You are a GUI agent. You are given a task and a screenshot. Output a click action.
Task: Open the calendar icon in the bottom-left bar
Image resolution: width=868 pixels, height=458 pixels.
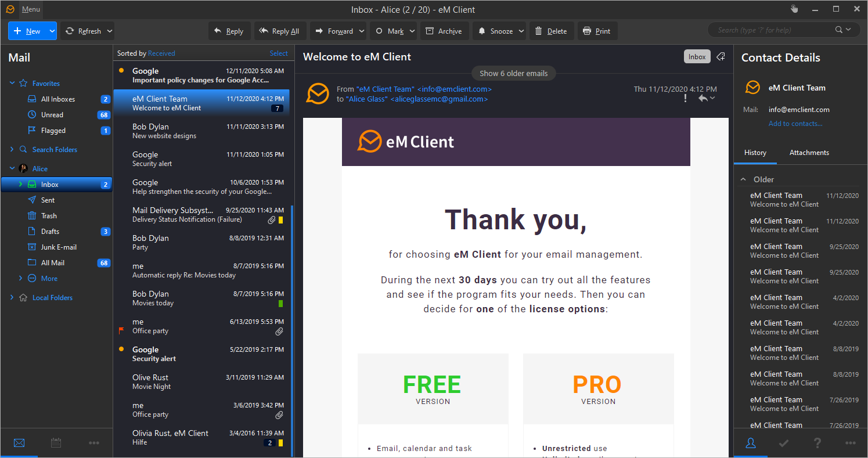coord(56,443)
